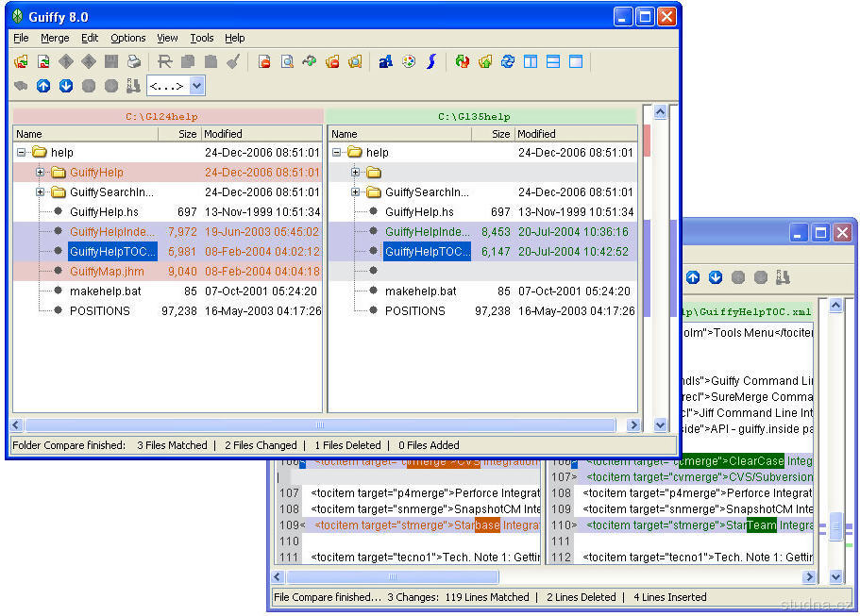Viewport: 860px width, 616px height.
Task: Jump to next change with blue down arrow in Guiffy 8.0 window
Action: point(66,86)
